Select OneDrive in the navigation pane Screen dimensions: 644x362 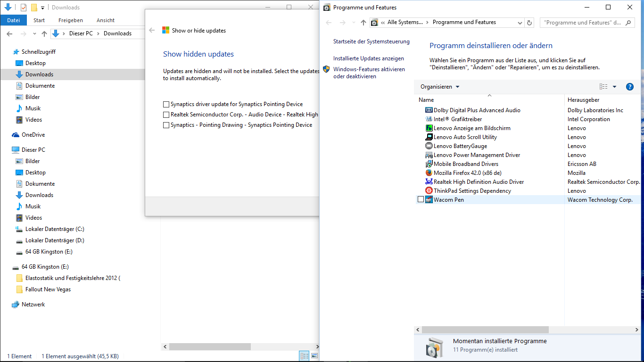pyautogui.click(x=33, y=135)
